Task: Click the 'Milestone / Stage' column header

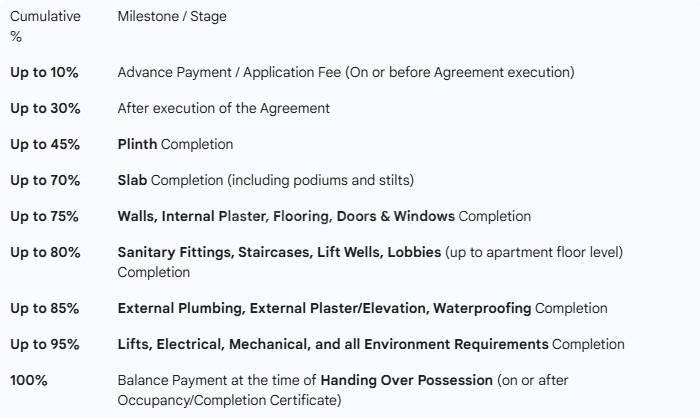Action: pos(171,17)
